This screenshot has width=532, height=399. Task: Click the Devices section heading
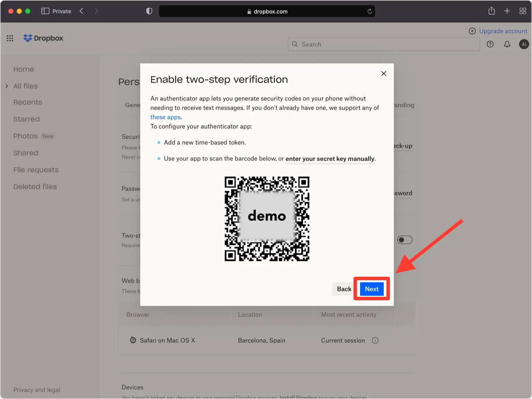132,387
